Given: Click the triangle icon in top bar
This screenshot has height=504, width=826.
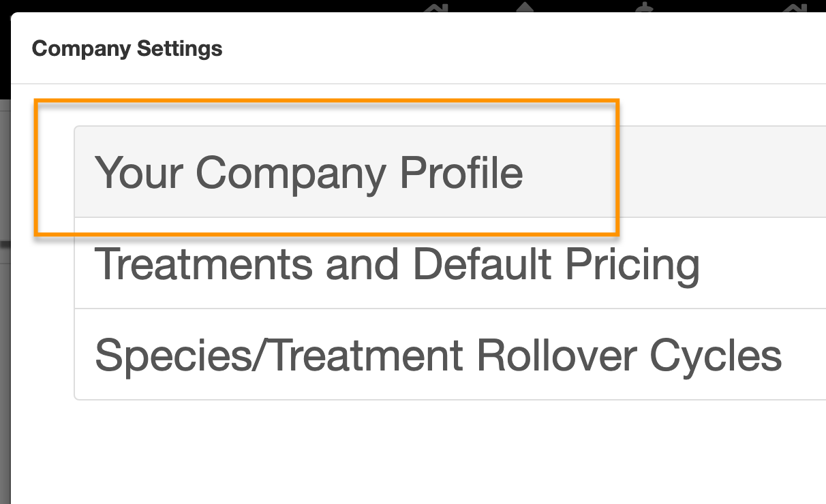Looking at the screenshot, I should (x=524, y=7).
